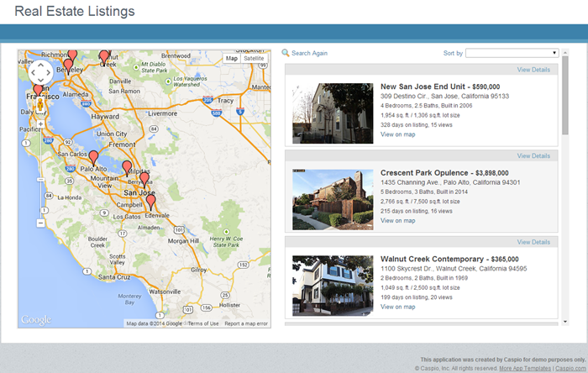The height and width of the screenshot is (373, 588).
Task: Switch map to Map view
Action: coord(232,58)
